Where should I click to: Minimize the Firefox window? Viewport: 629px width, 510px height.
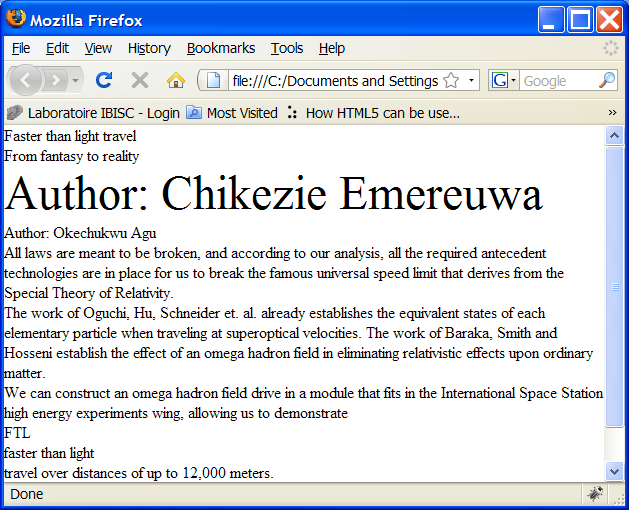[551, 19]
